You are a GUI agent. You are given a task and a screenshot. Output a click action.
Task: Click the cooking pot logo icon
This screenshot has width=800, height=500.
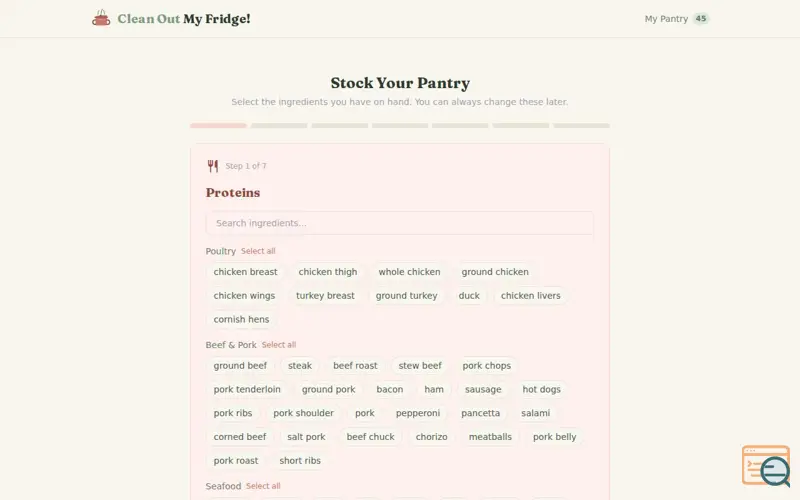[101, 18]
